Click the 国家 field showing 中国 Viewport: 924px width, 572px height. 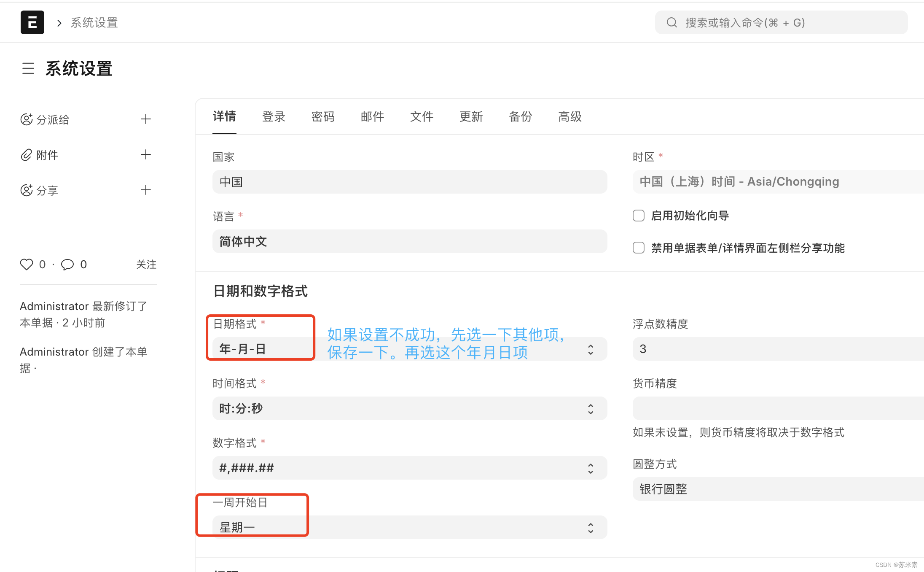409,182
